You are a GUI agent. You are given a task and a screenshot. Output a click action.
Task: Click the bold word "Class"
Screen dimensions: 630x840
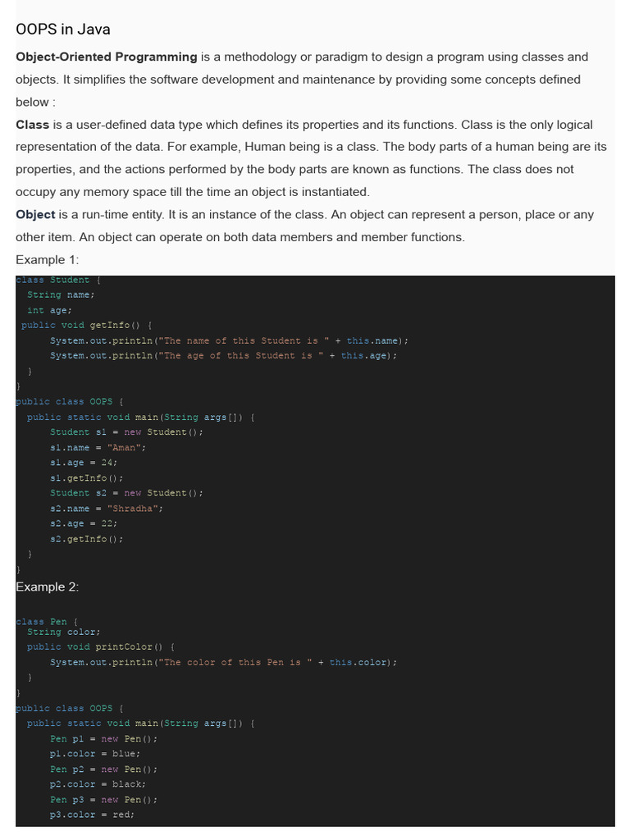coord(32,125)
